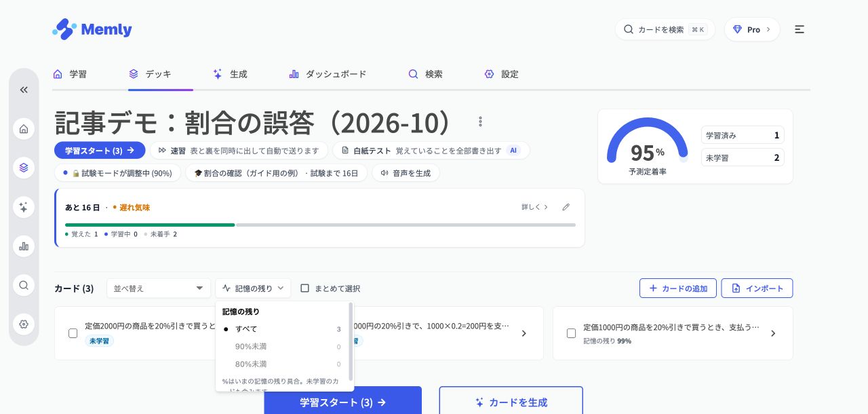Viewport: 868px width, 414px height.
Task: Click the filter dropdown scrollbar
Action: [351, 342]
